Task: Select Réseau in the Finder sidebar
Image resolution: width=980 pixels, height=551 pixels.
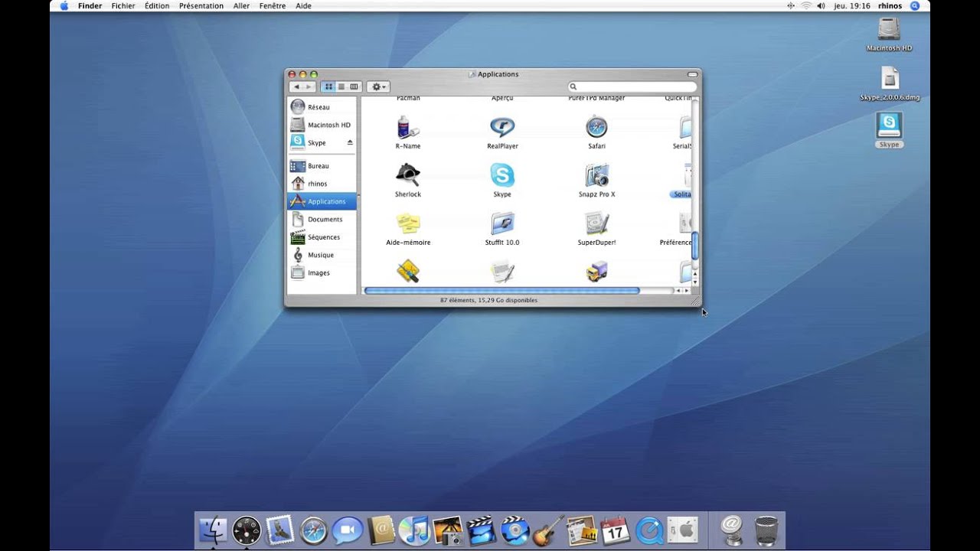Action: point(322,107)
